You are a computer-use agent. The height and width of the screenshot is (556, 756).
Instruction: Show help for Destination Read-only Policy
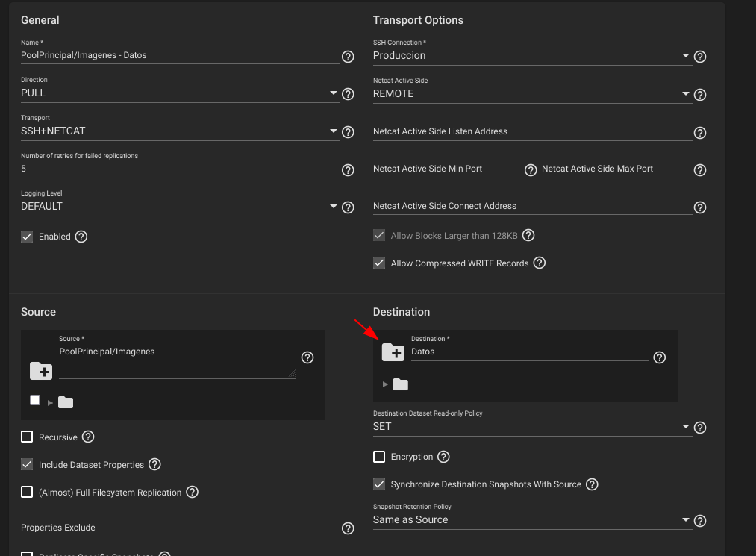(699, 427)
